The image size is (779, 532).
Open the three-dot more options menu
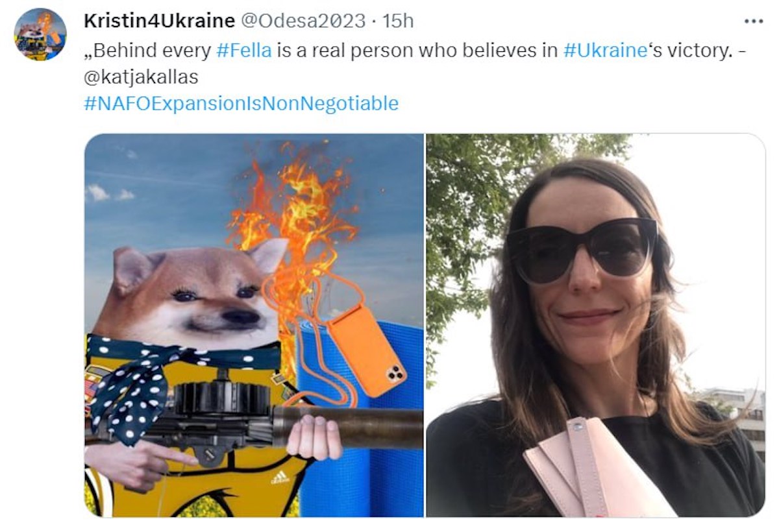pyautogui.click(x=753, y=21)
